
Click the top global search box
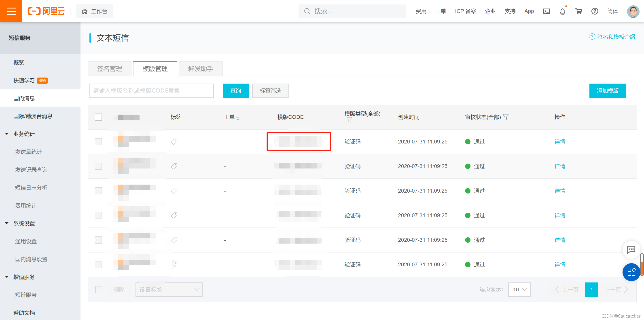pos(352,11)
